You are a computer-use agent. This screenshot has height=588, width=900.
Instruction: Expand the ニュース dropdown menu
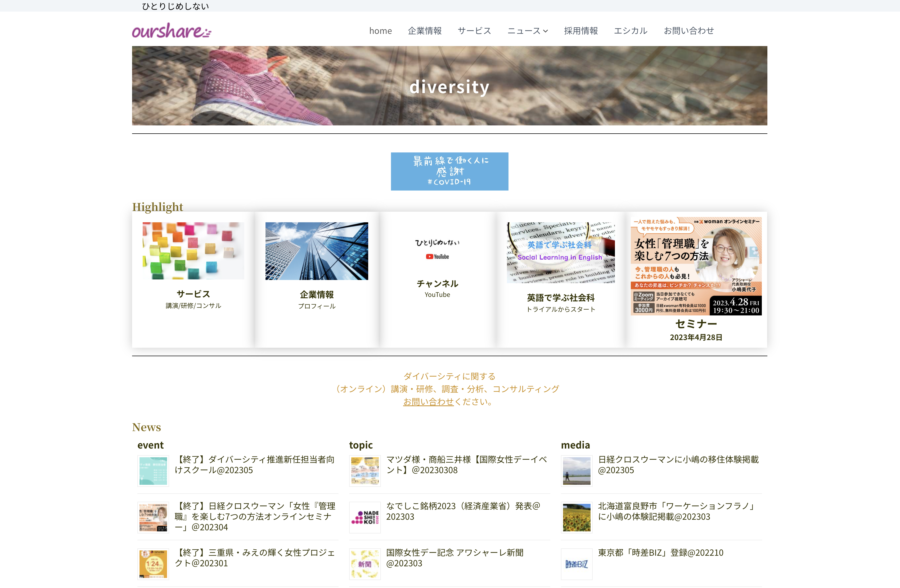click(528, 31)
